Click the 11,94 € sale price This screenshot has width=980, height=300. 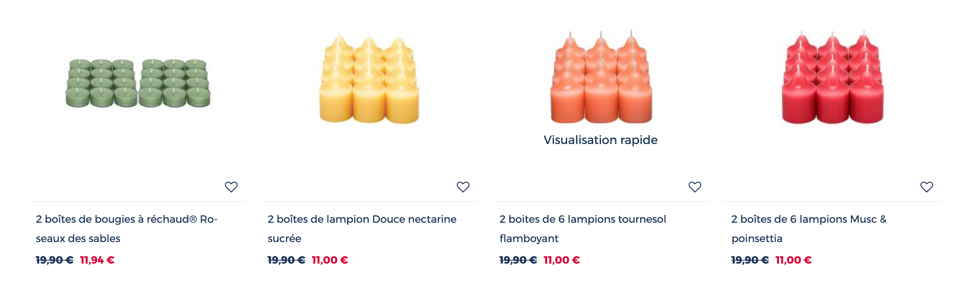[x=97, y=260]
